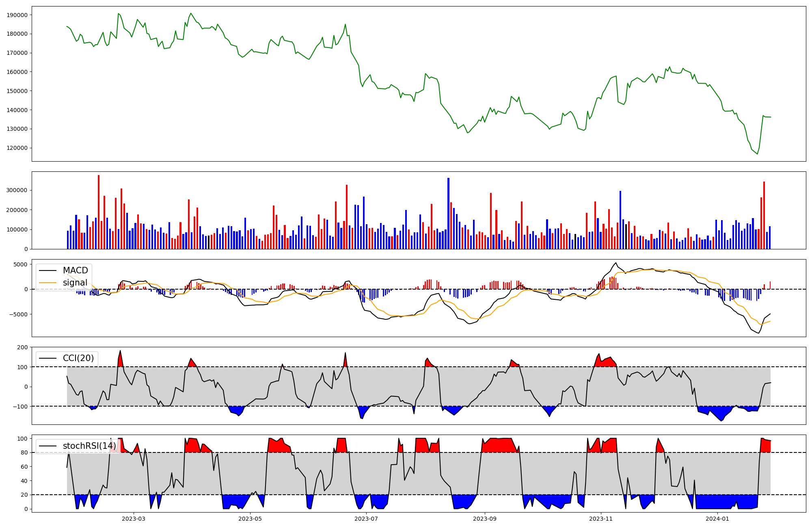Viewport: 812px width, 528px height.
Task: Click the 5000 MACD axis tick label
Action: click(20, 264)
